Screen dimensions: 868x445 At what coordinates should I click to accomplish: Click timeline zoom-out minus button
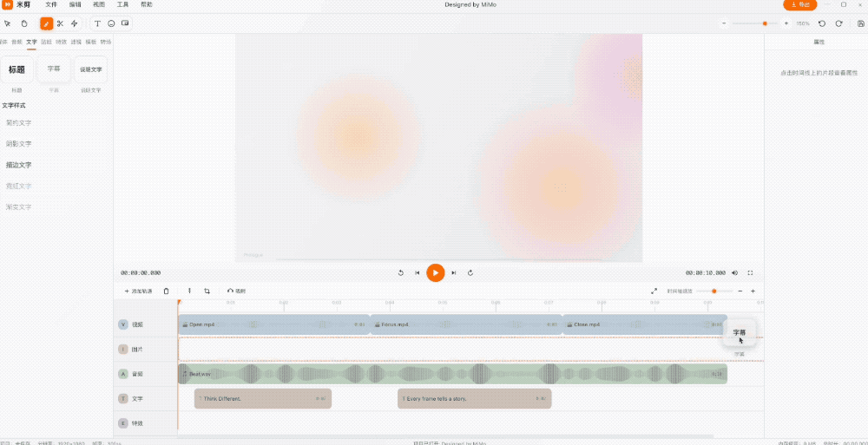(740, 291)
